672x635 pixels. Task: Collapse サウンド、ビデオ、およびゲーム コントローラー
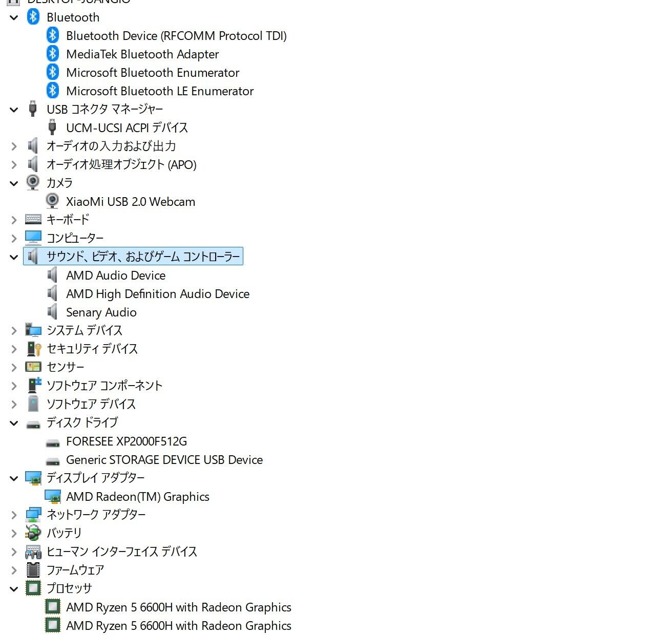pos(14,257)
